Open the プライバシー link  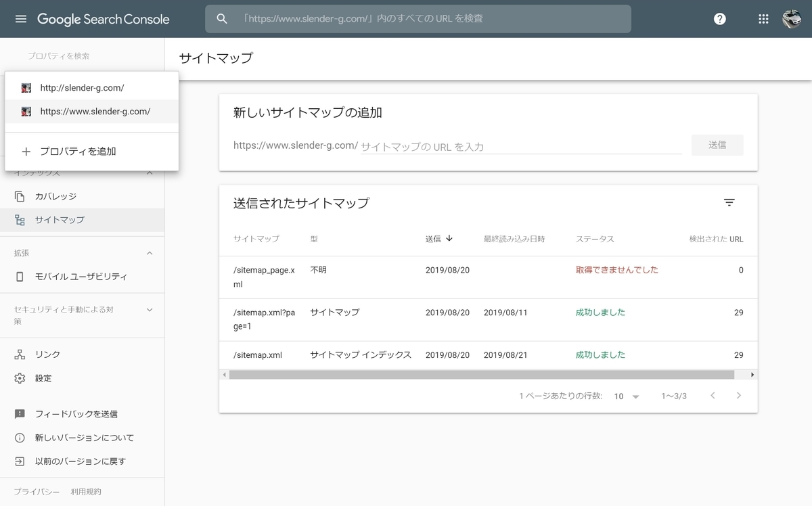[37, 492]
